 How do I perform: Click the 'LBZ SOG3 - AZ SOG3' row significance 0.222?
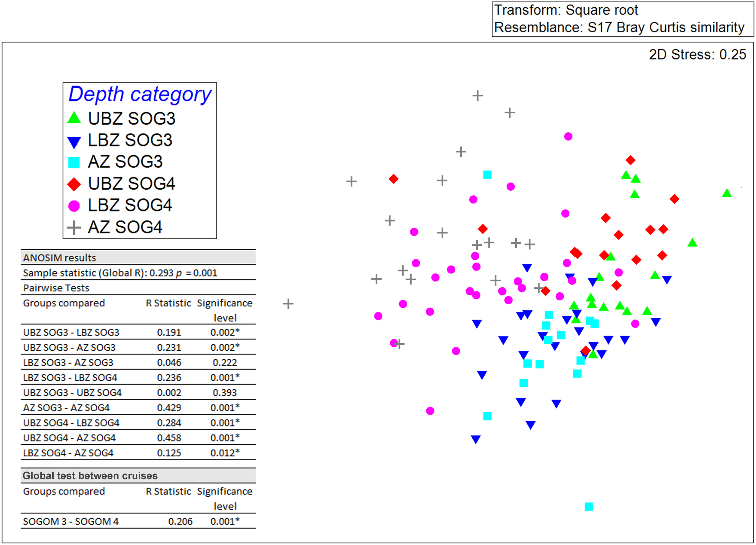click(x=225, y=362)
